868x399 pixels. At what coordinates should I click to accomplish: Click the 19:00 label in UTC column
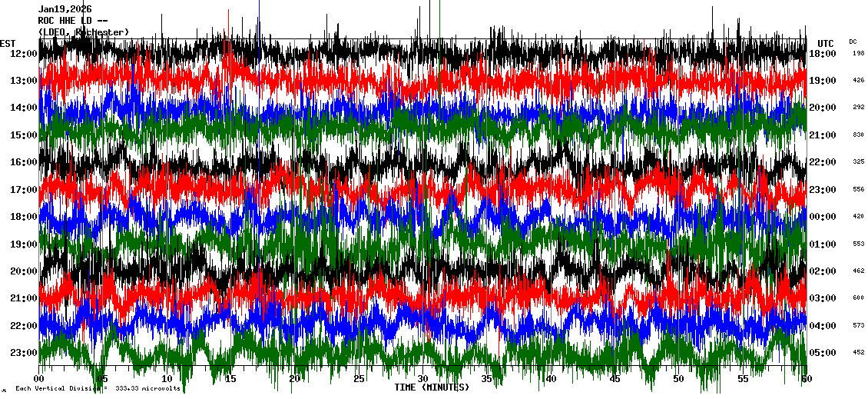pos(822,81)
